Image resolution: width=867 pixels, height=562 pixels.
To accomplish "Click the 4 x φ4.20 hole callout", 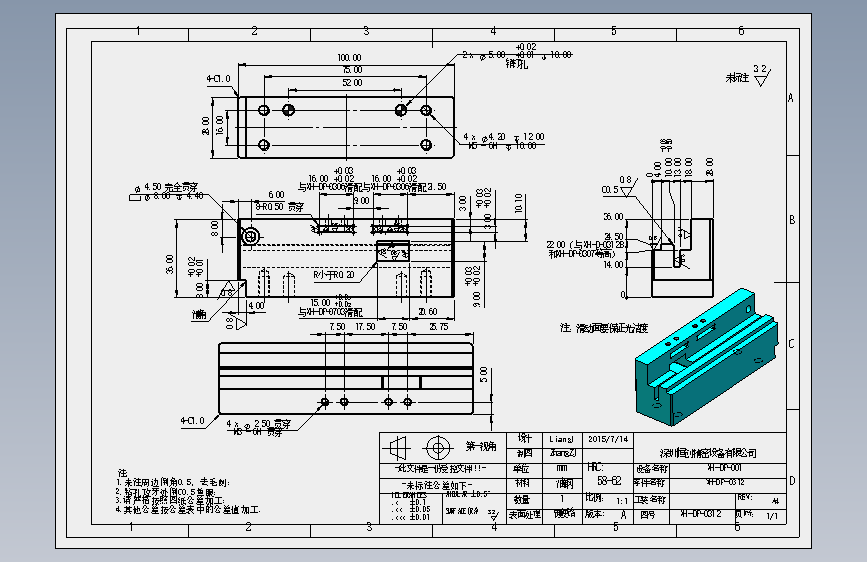I will coord(503,141).
